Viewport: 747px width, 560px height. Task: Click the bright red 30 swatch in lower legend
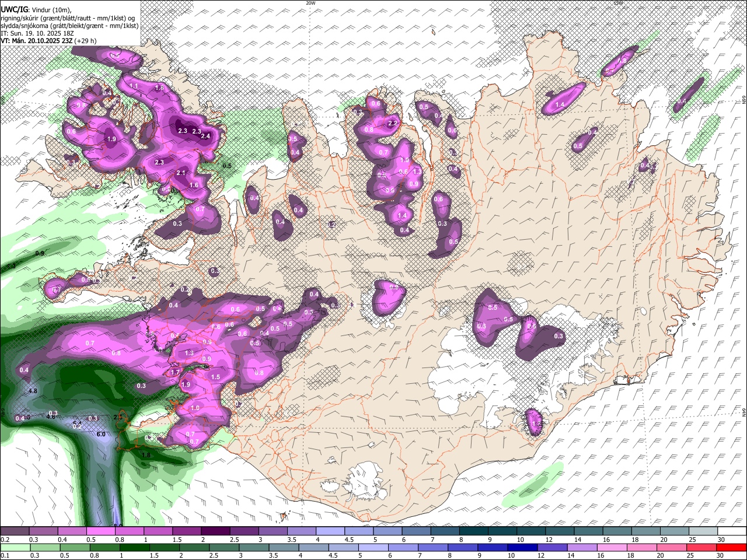[x=731, y=548]
